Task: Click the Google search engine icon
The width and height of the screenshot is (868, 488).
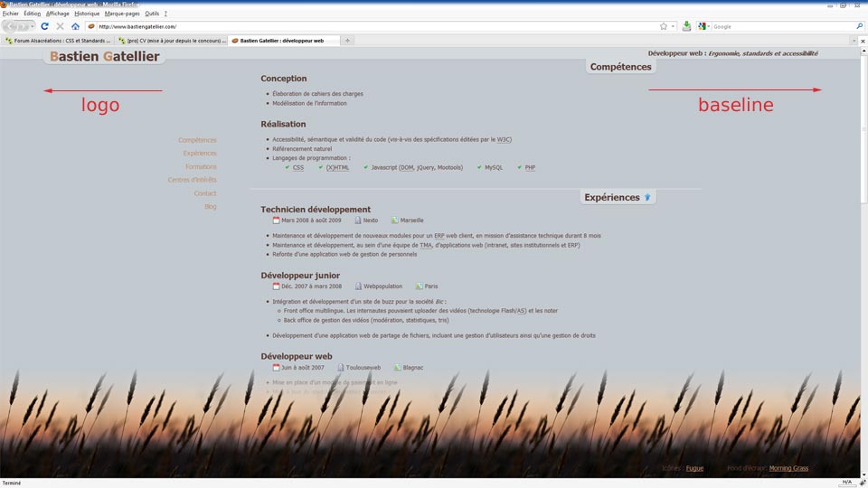Action: click(702, 26)
